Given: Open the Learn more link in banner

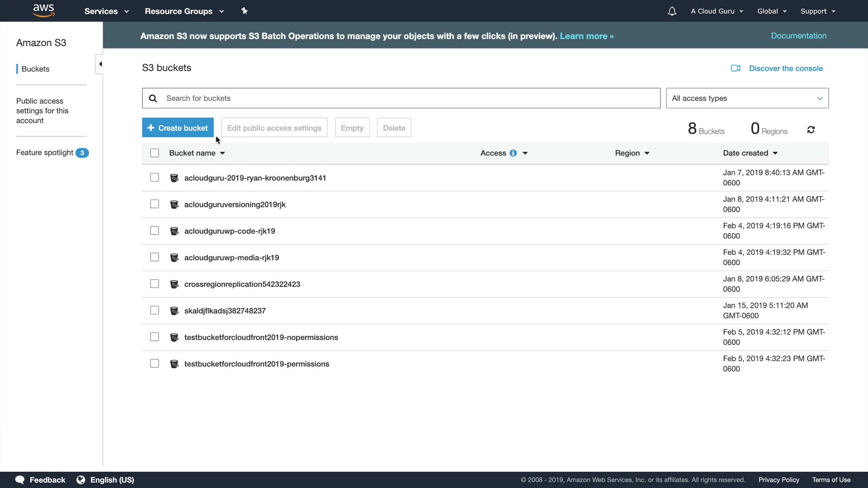Looking at the screenshot, I should pyautogui.click(x=586, y=36).
